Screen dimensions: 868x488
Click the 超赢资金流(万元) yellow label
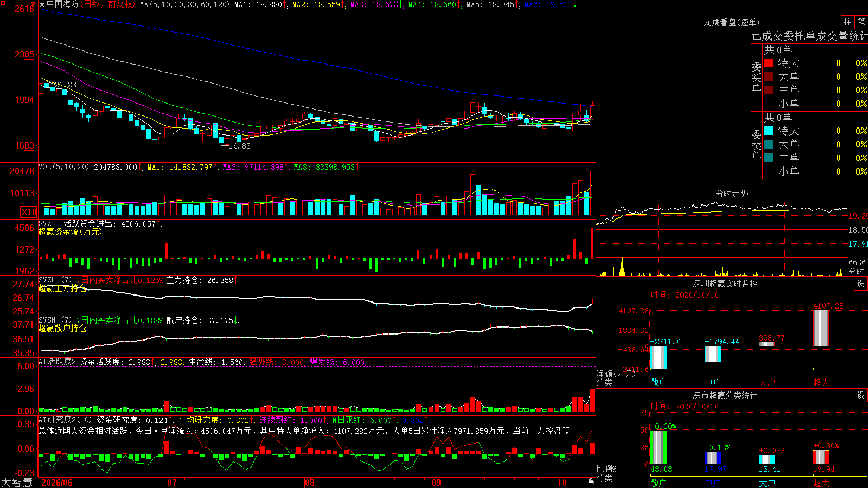click(x=70, y=232)
